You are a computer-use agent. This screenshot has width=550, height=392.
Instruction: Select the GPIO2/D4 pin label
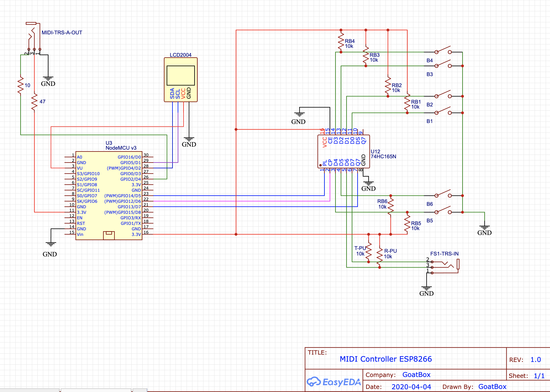(x=130, y=179)
